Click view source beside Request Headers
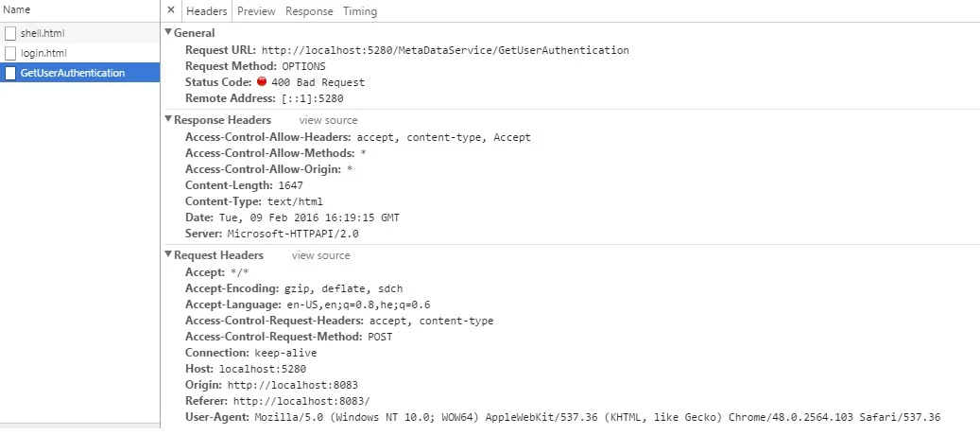The height and width of the screenshot is (435, 980). (320, 255)
